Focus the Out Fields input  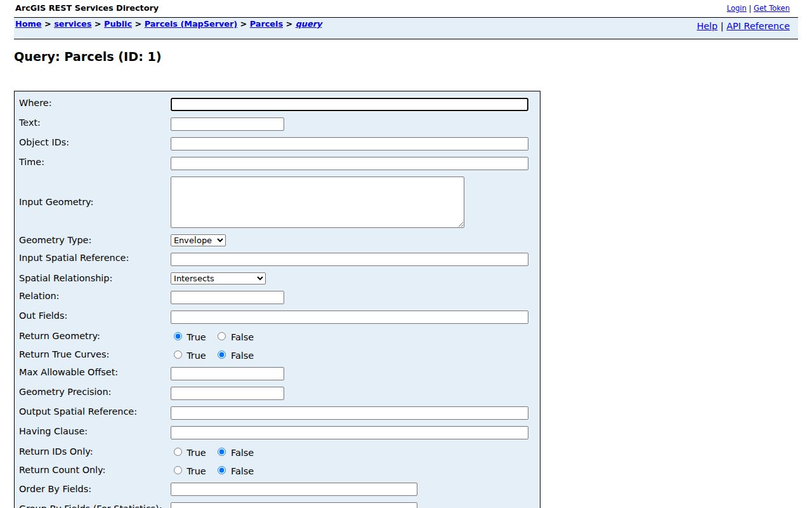click(x=350, y=317)
